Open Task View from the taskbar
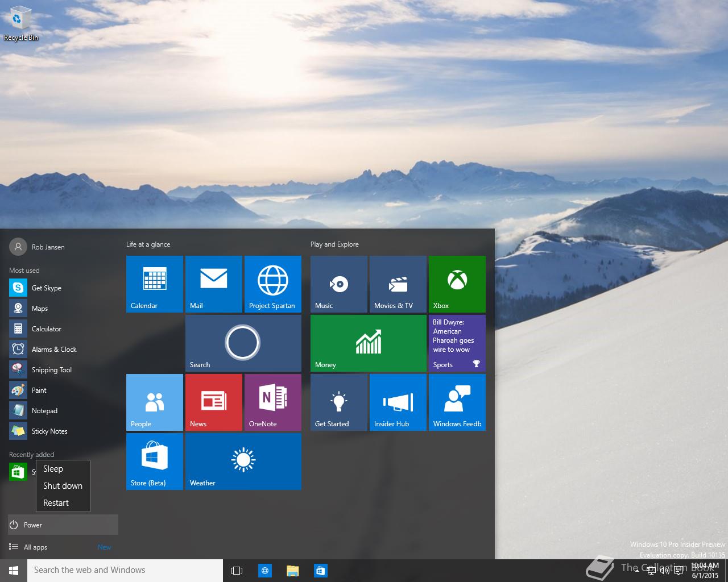 pyautogui.click(x=237, y=571)
